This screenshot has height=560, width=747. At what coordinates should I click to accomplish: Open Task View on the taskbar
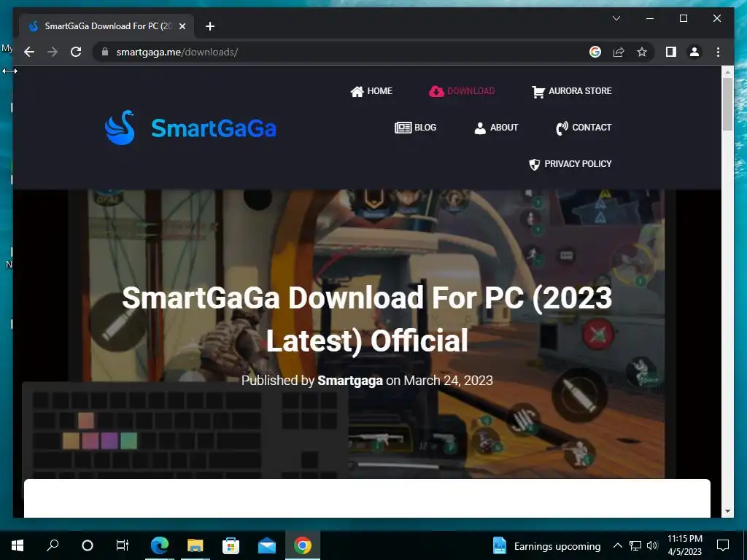123,545
